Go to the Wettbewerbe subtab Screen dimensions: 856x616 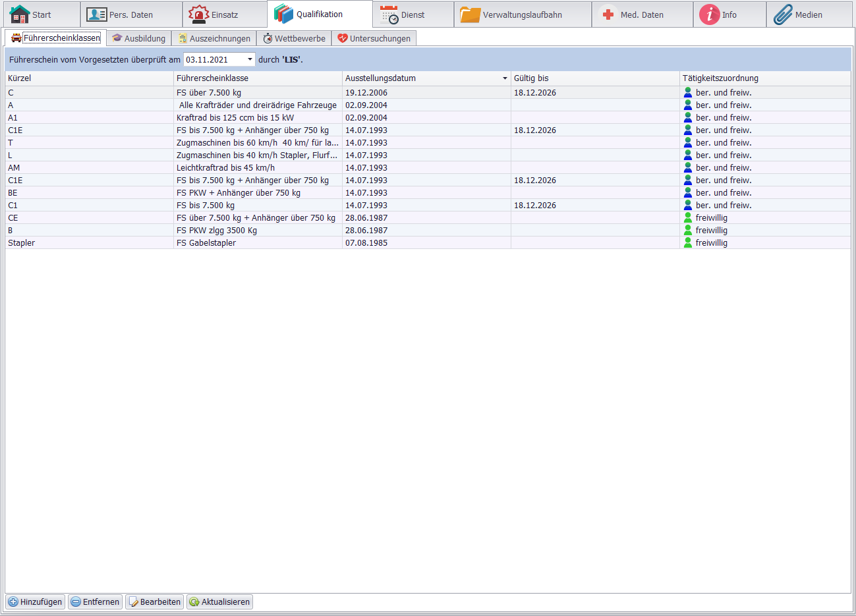294,38
